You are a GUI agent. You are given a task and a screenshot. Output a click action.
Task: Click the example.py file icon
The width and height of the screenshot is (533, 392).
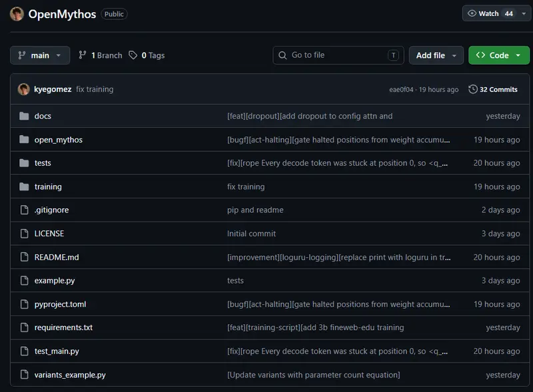tap(24, 281)
